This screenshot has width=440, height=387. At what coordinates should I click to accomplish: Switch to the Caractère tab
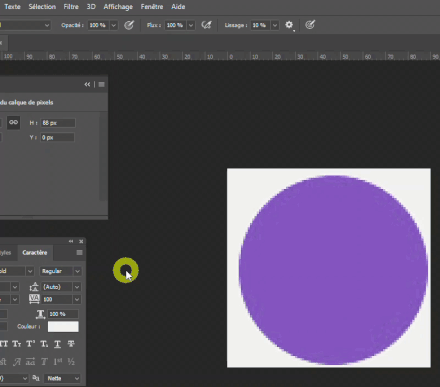pyautogui.click(x=35, y=253)
